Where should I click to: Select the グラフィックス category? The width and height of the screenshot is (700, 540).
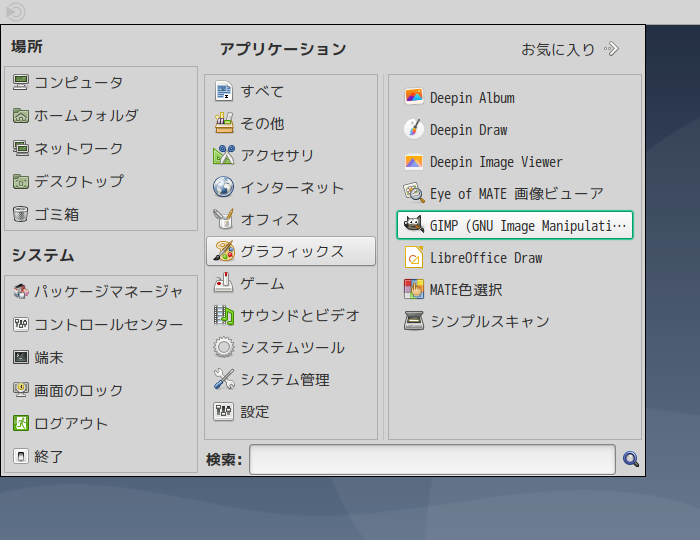pos(291,251)
